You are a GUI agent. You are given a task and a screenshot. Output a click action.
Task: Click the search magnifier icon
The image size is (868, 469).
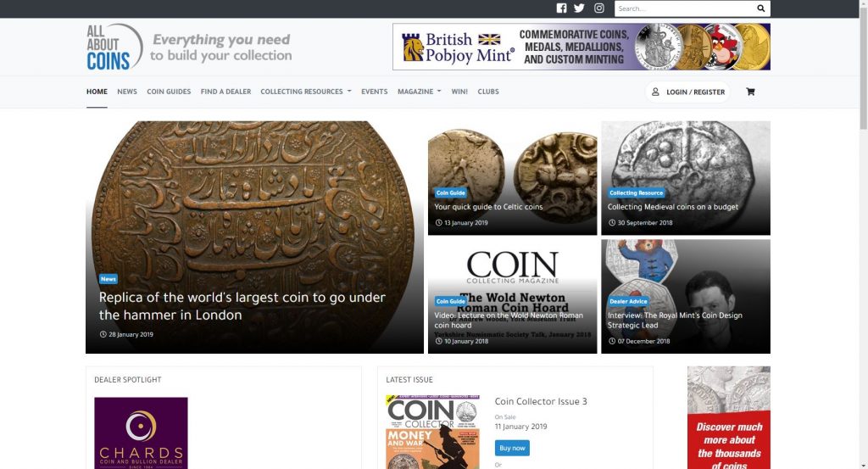[760, 8]
